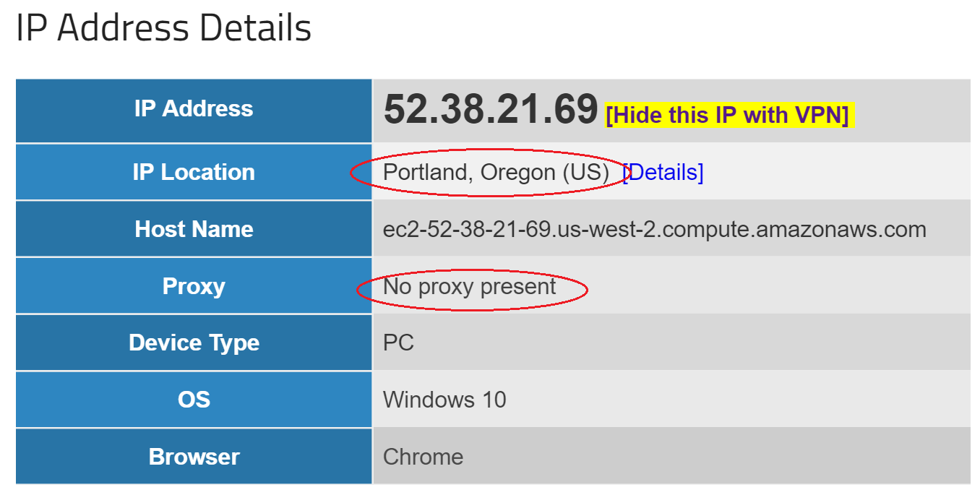Click the IP Address Details heading
The width and height of the screenshot is (980, 495).
pos(163,28)
